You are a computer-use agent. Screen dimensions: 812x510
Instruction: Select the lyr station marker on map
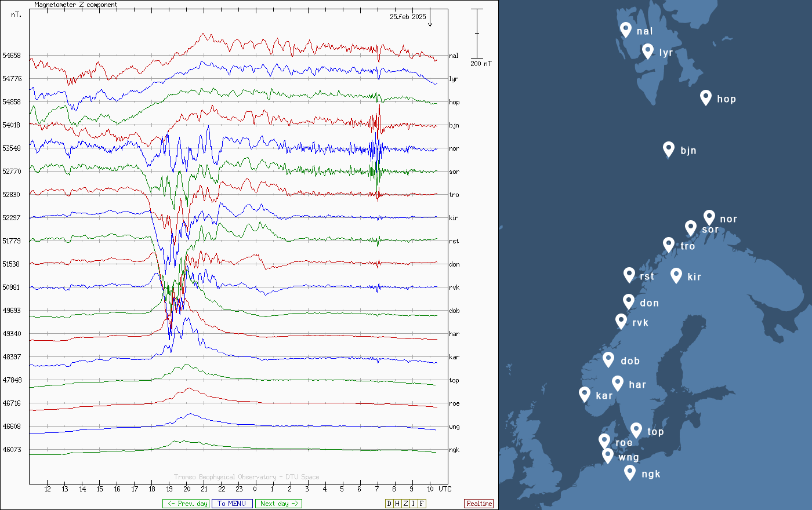click(648, 51)
